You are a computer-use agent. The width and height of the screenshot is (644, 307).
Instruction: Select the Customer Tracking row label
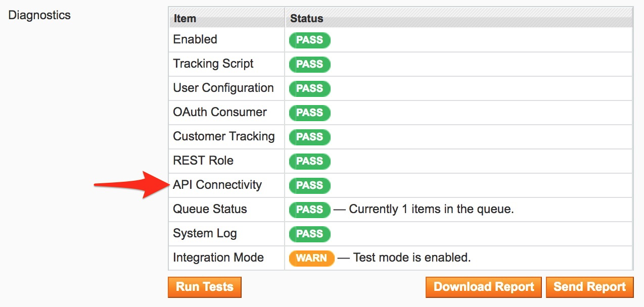tap(224, 136)
